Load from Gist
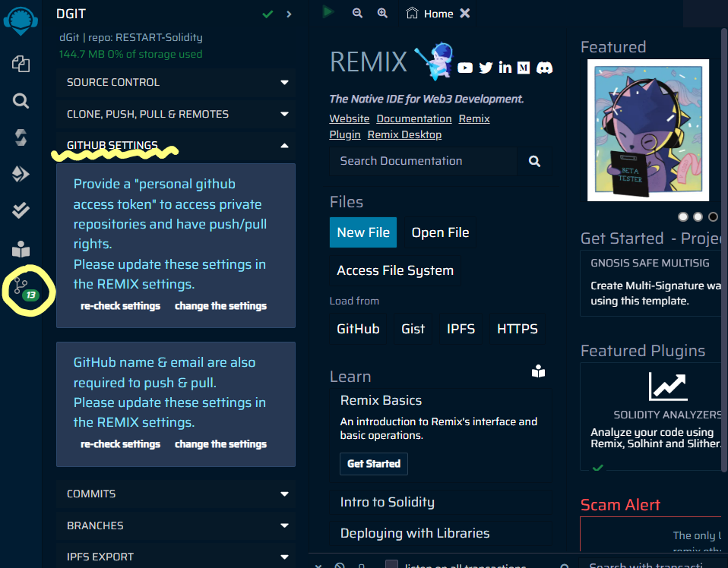The height and width of the screenshot is (568, 728). coord(413,329)
